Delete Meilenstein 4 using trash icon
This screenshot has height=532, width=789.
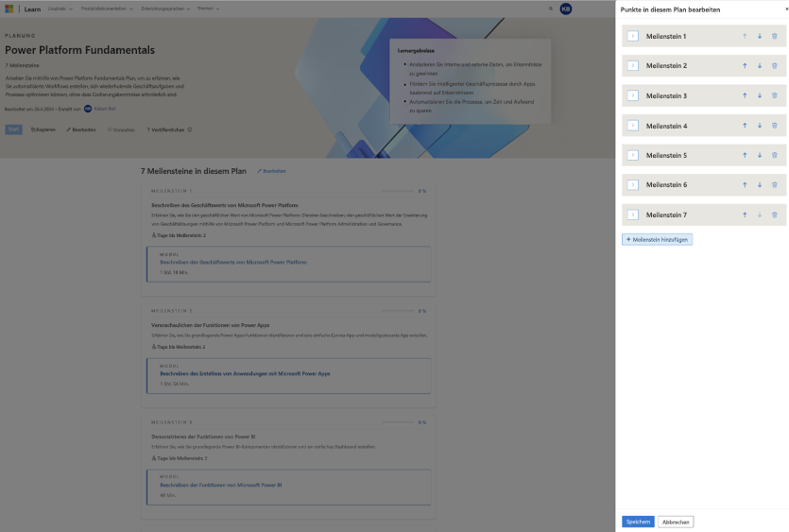[775, 126]
